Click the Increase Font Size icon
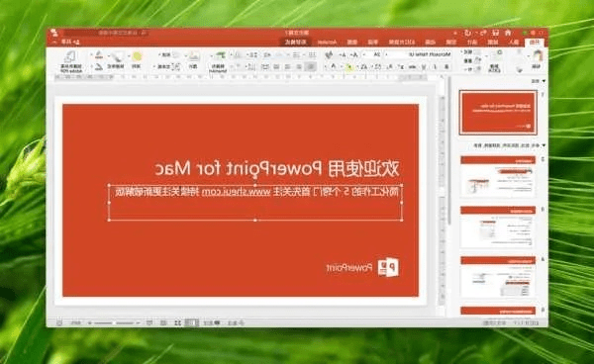This screenshot has width=594, height=364. pyautogui.click(x=354, y=54)
